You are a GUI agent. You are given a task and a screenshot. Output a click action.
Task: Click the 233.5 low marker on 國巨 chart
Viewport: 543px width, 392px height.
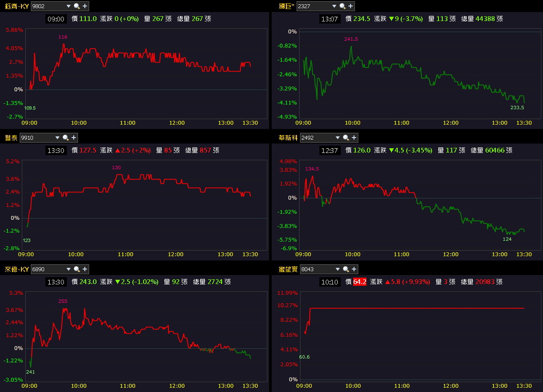[517, 108]
